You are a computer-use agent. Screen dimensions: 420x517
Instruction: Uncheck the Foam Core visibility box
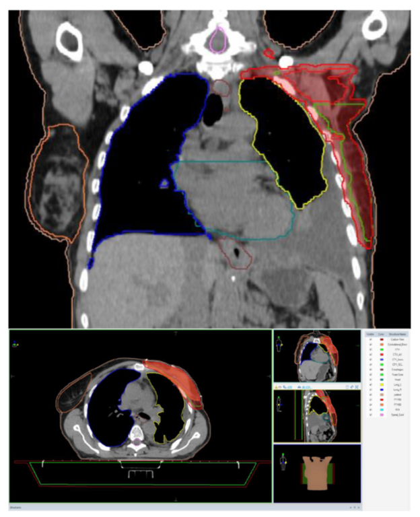tap(371, 374)
